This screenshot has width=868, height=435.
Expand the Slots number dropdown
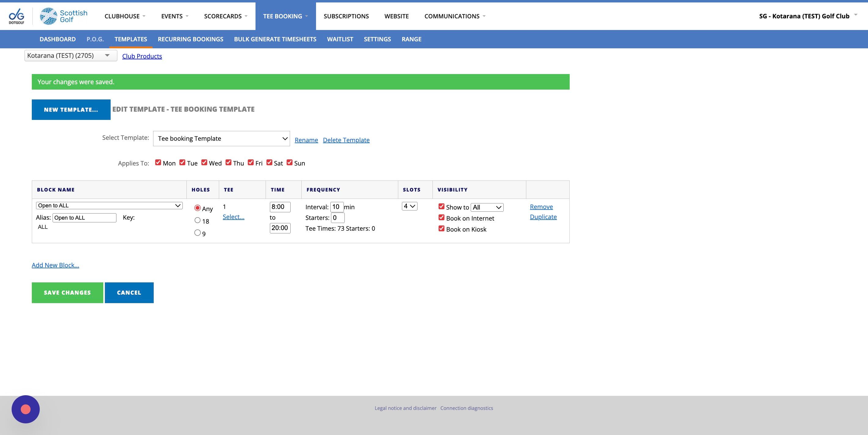click(410, 206)
